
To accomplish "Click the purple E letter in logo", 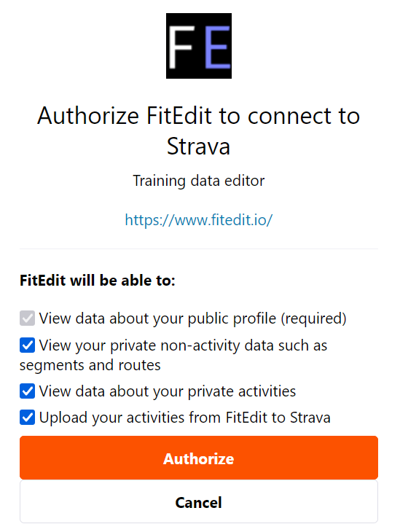I will (x=217, y=47).
